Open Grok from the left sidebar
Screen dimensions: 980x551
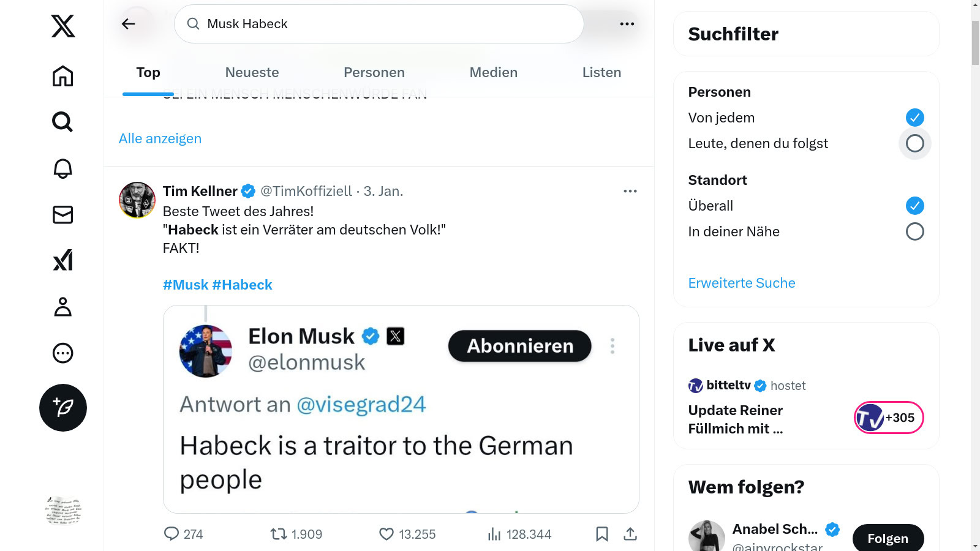[62, 260]
